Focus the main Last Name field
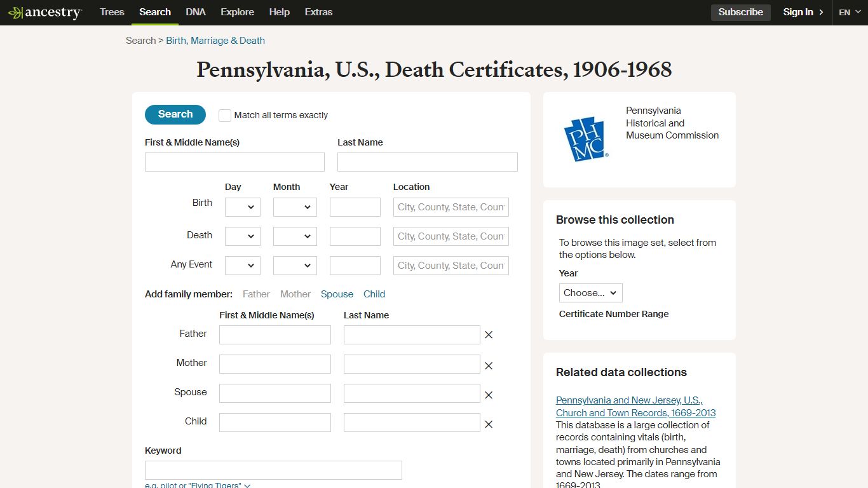The height and width of the screenshot is (488, 868). 428,162
